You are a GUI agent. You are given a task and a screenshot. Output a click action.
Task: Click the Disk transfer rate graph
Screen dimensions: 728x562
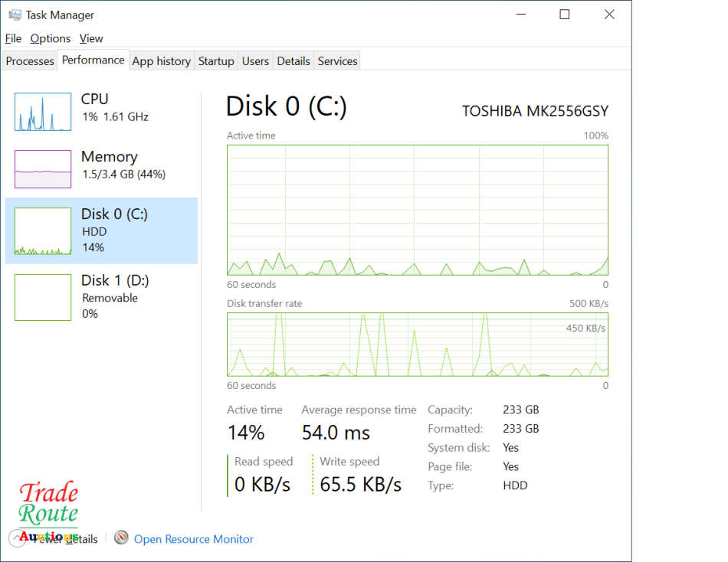click(418, 344)
